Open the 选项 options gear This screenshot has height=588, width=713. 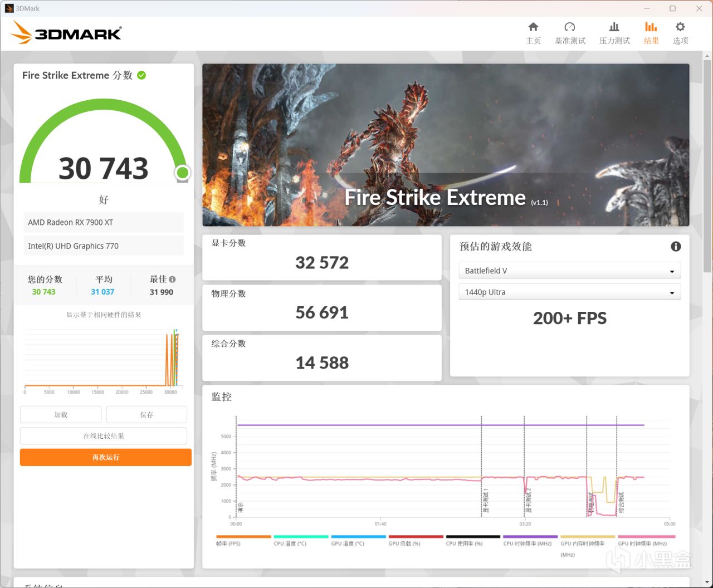point(680,33)
